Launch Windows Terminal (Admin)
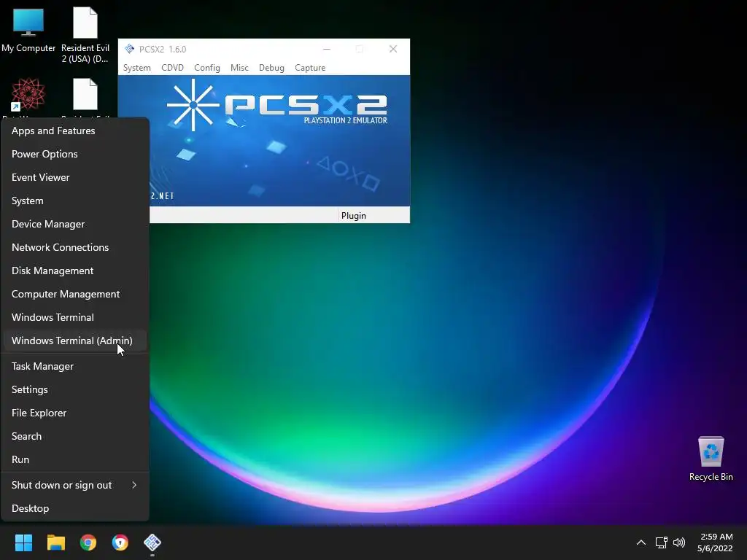This screenshot has height=560, width=747. pyautogui.click(x=75, y=341)
